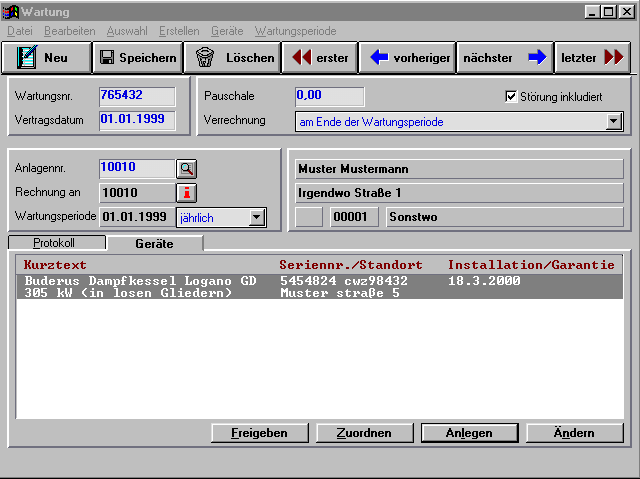This screenshot has height=479, width=640.
Task: Jump to first record with erster
Action: [320, 58]
